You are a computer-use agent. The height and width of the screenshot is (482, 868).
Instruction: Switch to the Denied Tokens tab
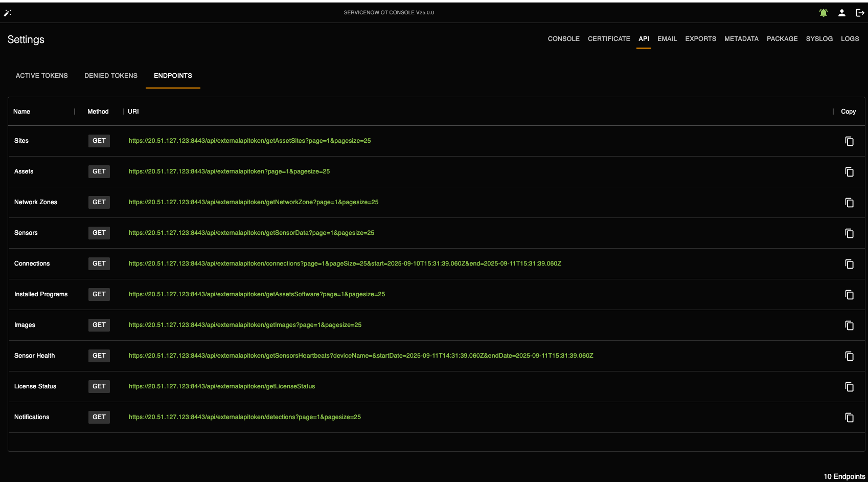111,76
